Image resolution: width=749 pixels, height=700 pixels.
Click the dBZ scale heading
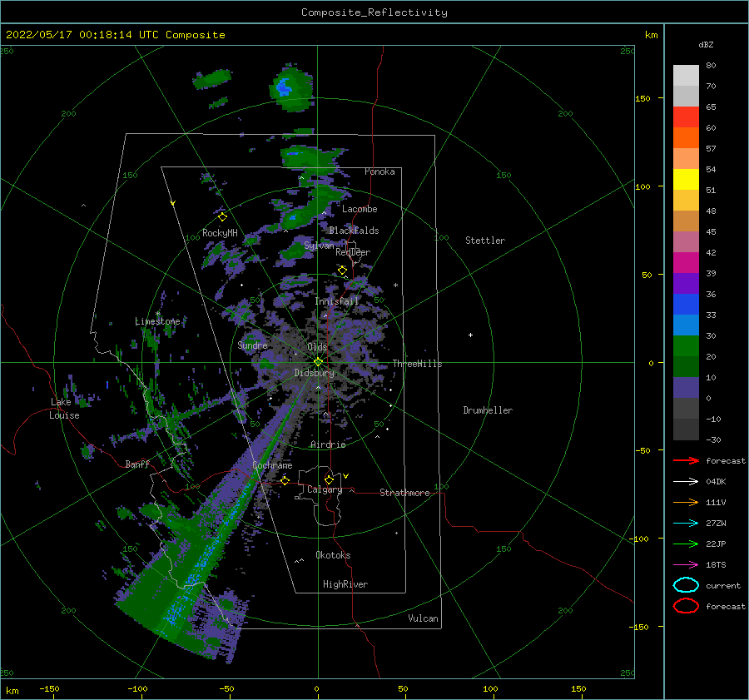click(x=706, y=44)
